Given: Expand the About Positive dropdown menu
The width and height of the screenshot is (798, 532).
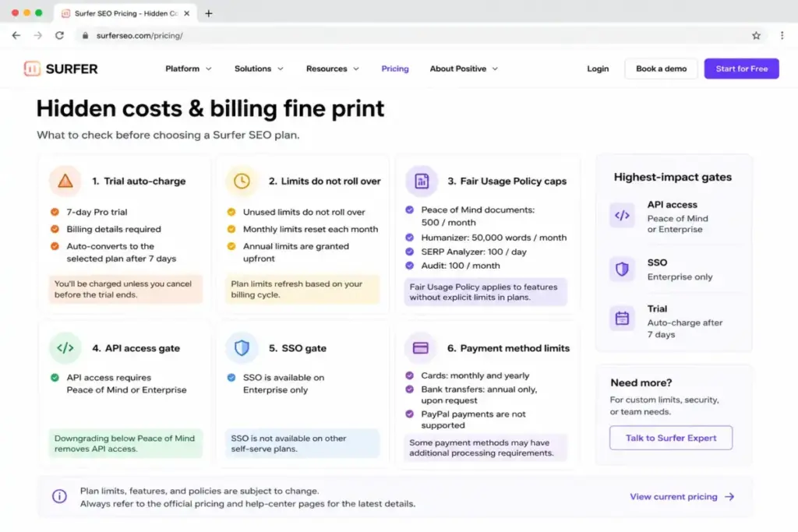Looking at the screenshot, I should [464, 69].
